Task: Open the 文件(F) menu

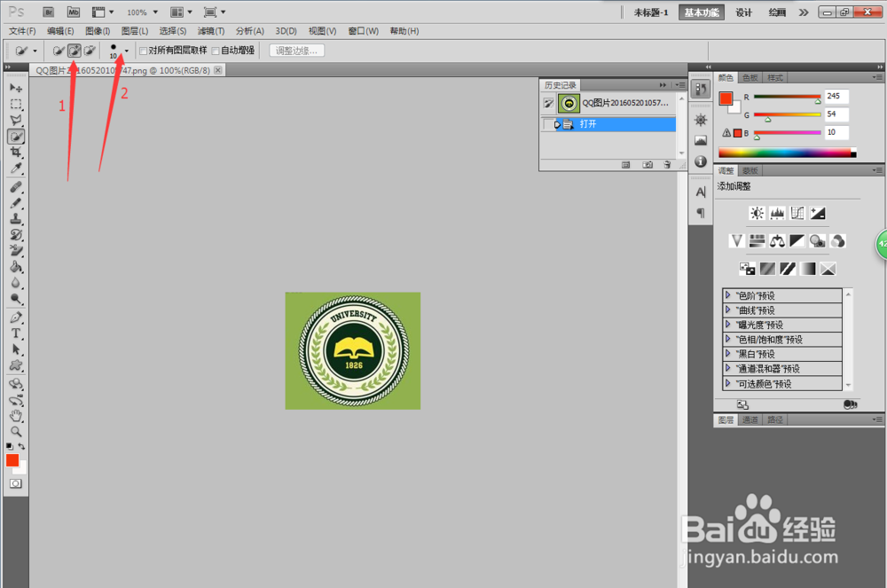Action: tap(22, 31)
